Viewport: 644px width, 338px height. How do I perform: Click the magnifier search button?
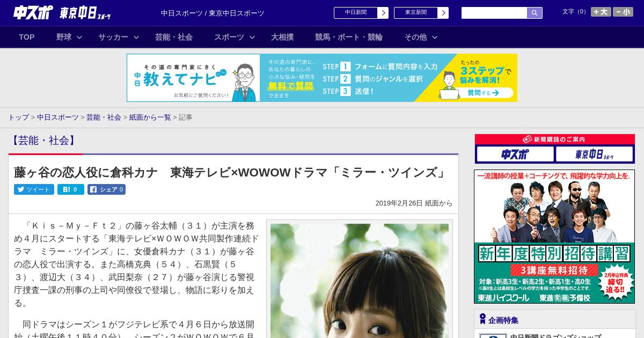coord(535,13)
